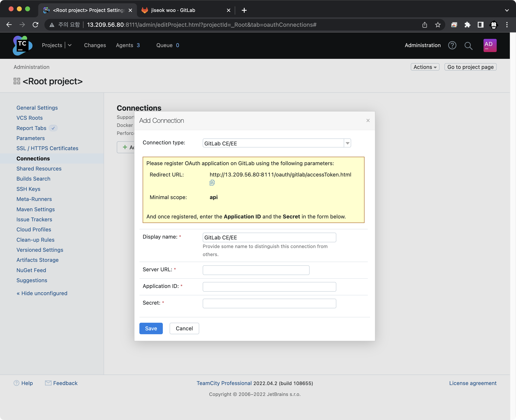Click the not-secure warning icon
Viewport: 516px width, 420px height.
pyautogui.click(x=52, y=25)
